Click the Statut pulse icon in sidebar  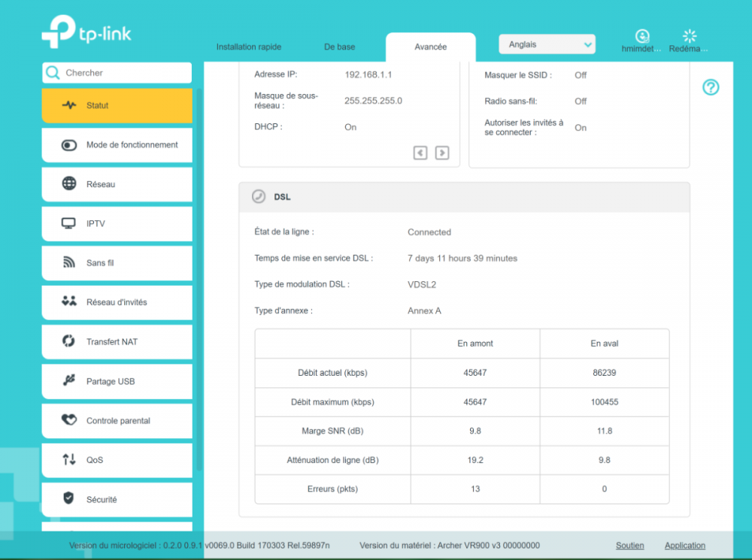(x=69, y=106)
